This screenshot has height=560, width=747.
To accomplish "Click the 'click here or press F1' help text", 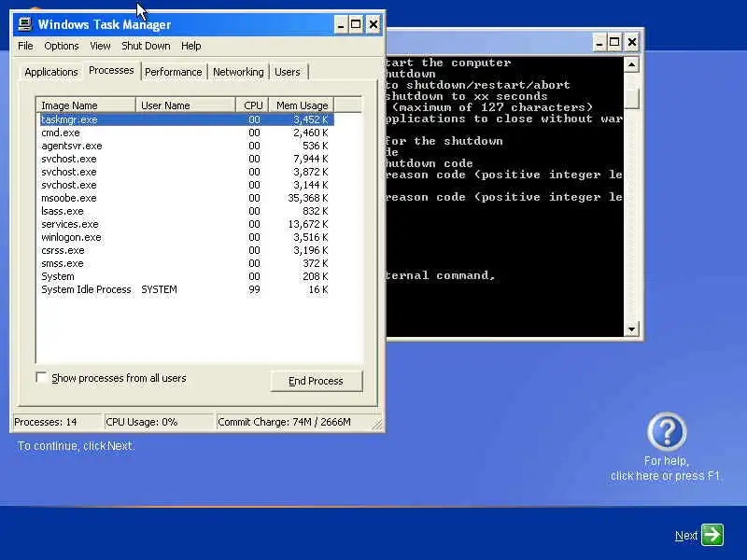I will pyautogui.click(x=666, y=476).
